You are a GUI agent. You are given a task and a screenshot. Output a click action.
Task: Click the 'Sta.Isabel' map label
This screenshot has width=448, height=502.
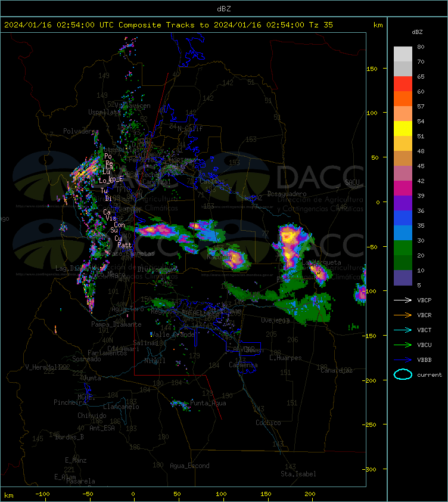coord(298,474)
